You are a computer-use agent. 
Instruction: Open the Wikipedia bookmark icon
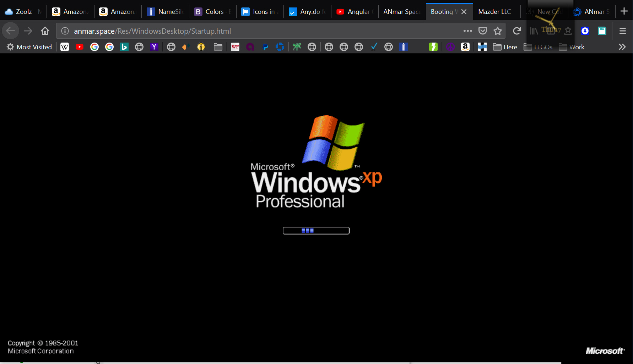tap(65, 47)
